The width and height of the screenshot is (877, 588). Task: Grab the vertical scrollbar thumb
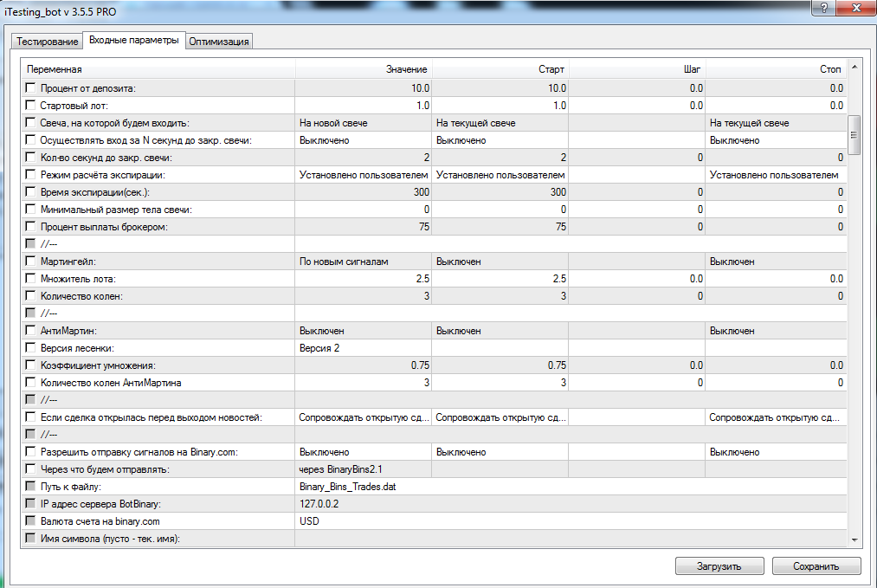point(854,135)
